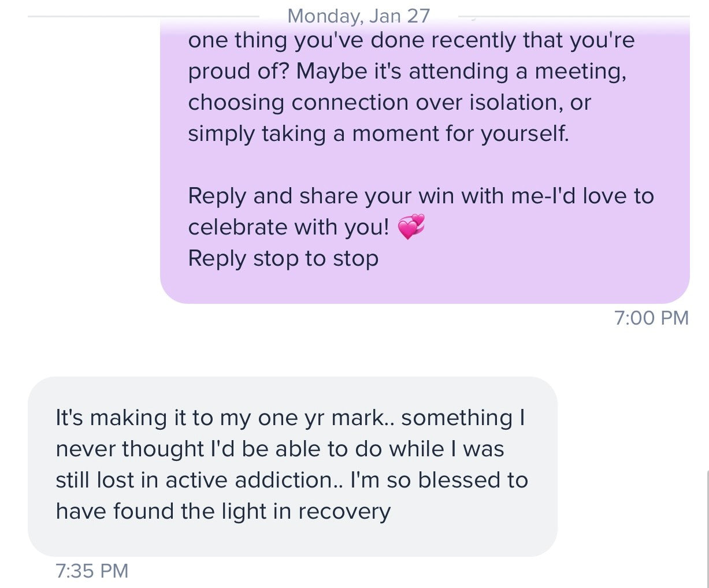Image resolution: width=709 pixels, height=588 pixels.
Task: Click the "It's making it to my one yr mark" line
Action: click(290, 417)
